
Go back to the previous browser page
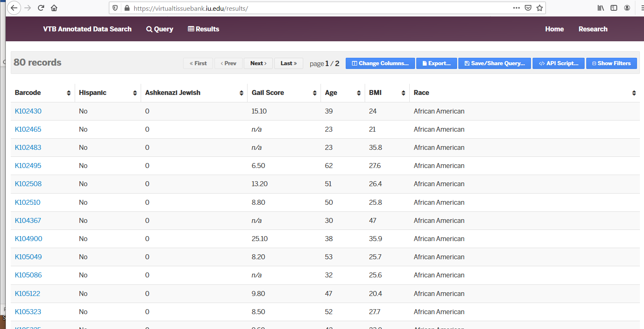coord(14,8)
